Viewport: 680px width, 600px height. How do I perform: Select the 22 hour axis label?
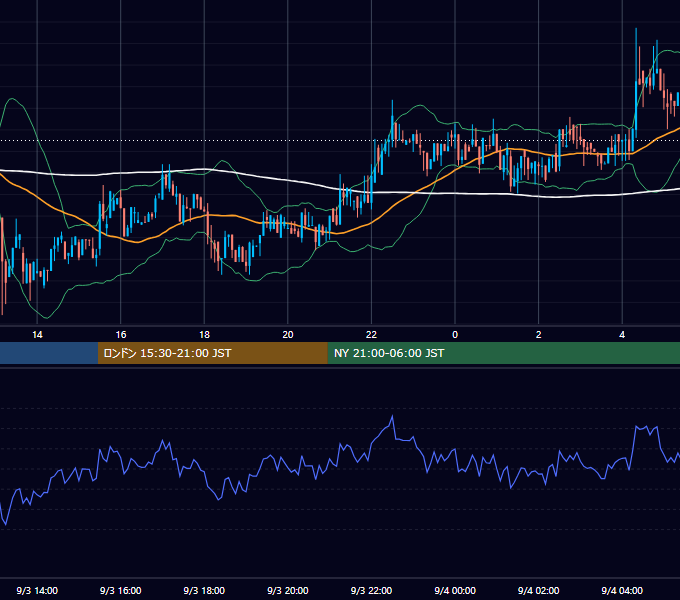(x=371, y=335)
